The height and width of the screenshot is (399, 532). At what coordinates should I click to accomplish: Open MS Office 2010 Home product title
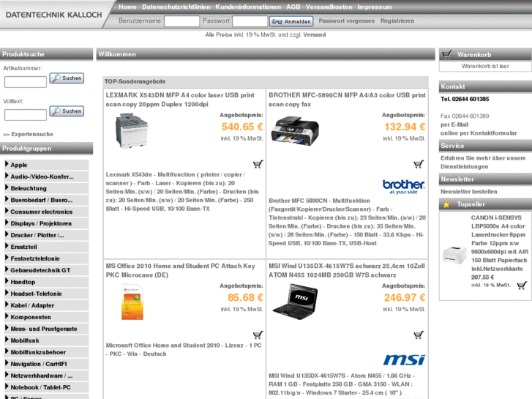click(181, 271)
